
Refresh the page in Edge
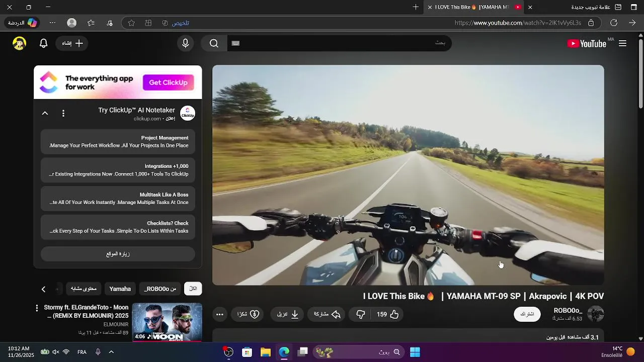614,23
